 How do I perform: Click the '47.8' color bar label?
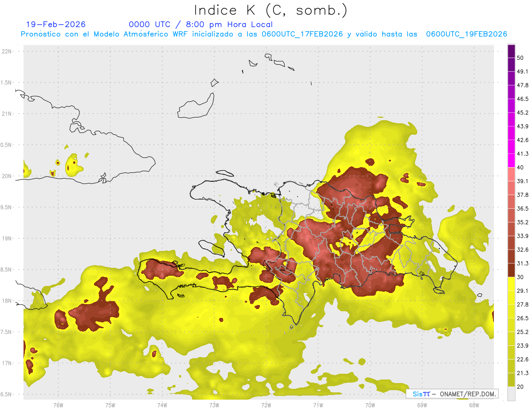coord(523,85)
